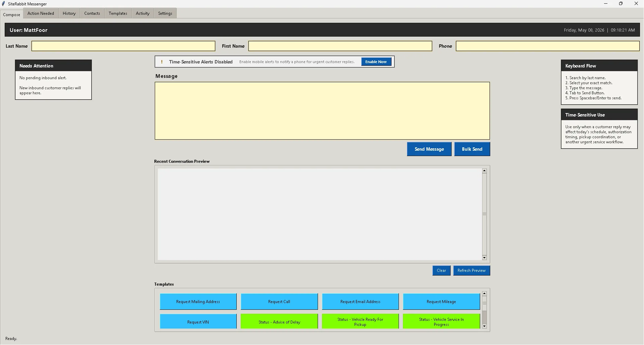This screenshot has height=345, width=644.
Task: Insert Status - Vehicle Service In Progress template
Action: 441,322
